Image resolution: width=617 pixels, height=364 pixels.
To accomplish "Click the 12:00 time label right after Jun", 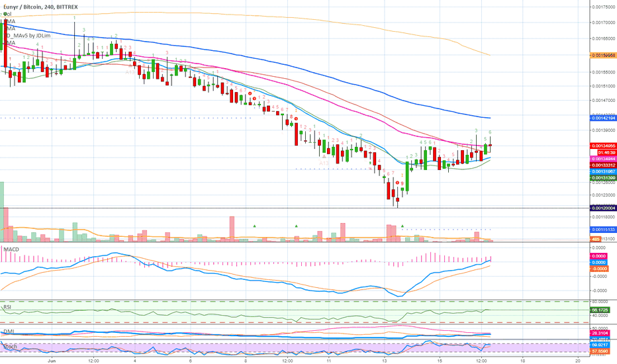I will (93, 361).
